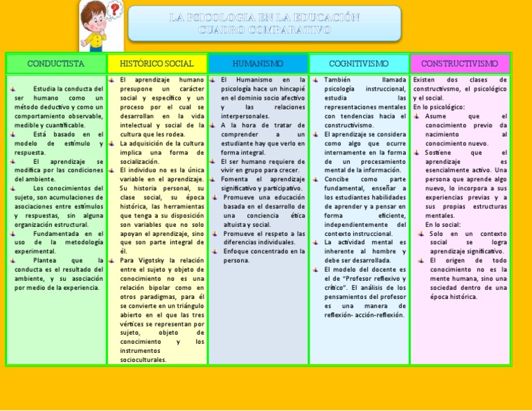Click the text 'por medio de la experiencia.'

click(57, 288)
